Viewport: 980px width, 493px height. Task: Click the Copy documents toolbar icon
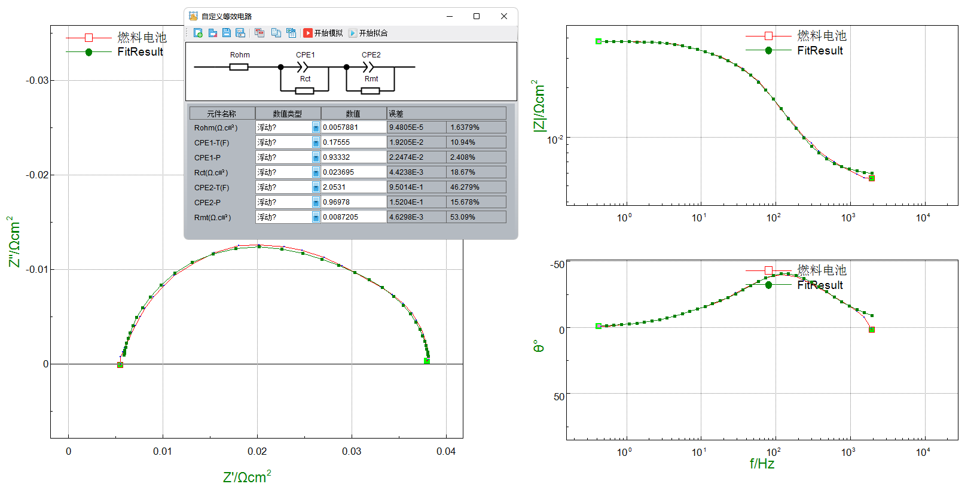point(276,33)
